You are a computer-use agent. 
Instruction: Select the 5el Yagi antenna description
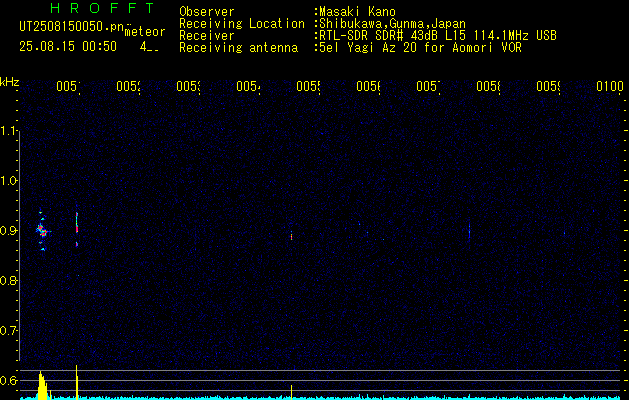click(420, 48)
